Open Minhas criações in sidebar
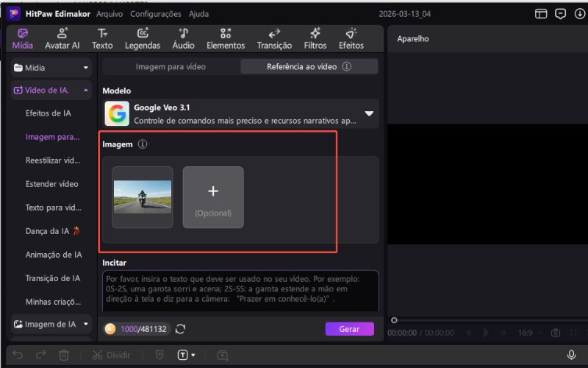Screen dimensions: 588x368 pos(53,302)
